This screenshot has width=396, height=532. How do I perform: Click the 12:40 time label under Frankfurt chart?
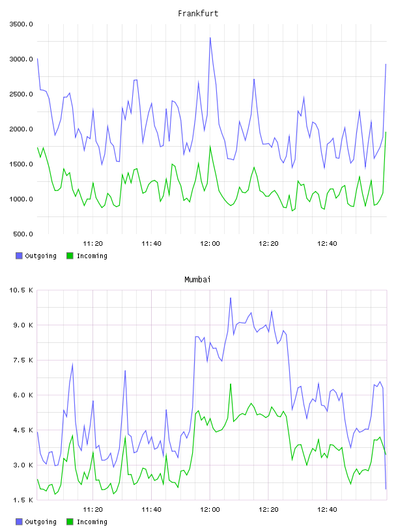[x=327, y=244]
